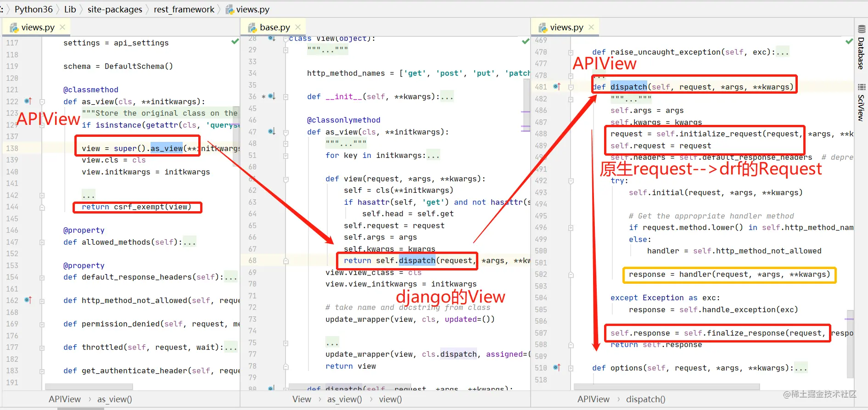Expand folded '...' after allowed_methods(self):
This screenshot has height=410, width=868.
pyautogui.click(x=190, y=242)
